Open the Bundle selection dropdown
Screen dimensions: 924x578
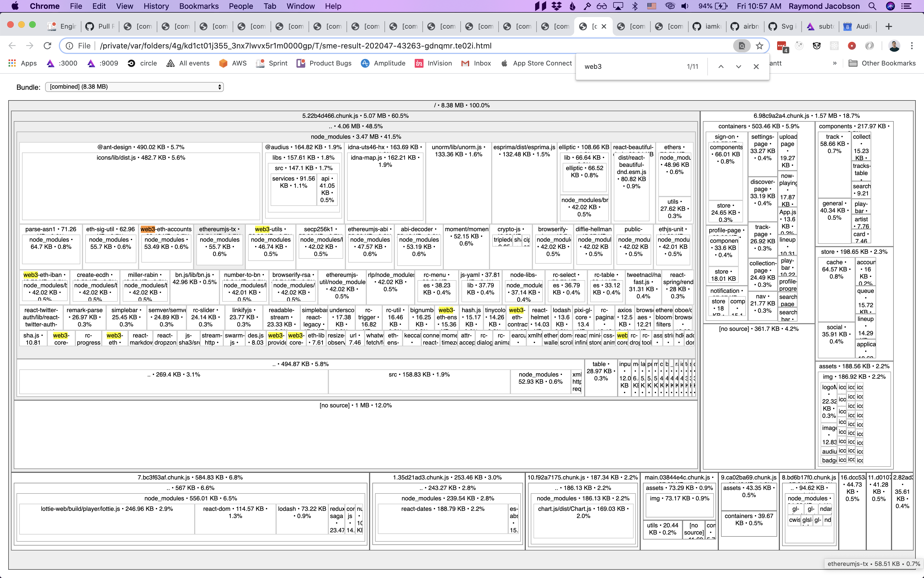[134, 87]
